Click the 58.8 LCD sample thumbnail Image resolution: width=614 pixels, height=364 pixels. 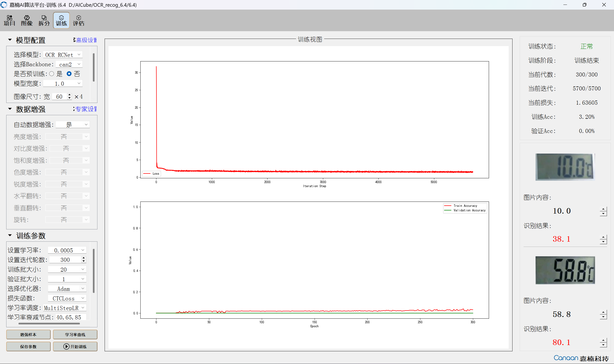coord(565,270)
